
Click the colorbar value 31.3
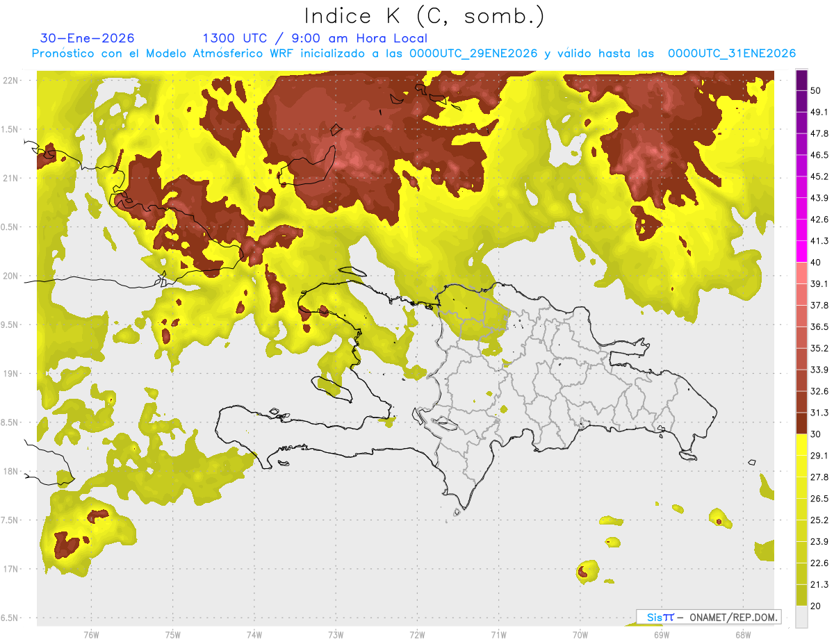tap(819, 413)
